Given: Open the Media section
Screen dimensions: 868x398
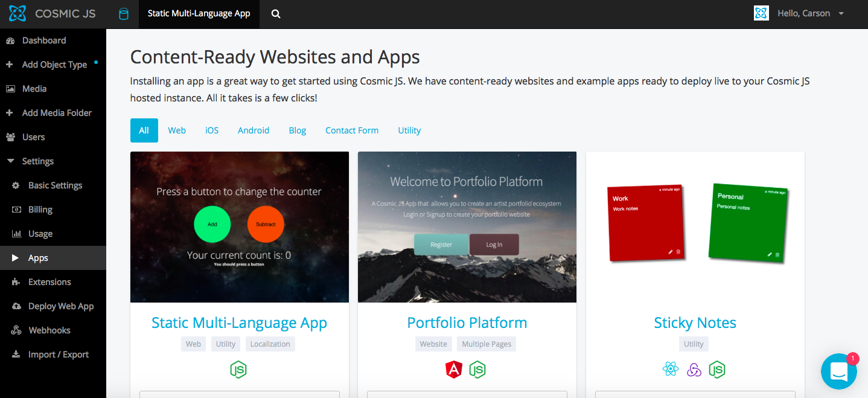Looking at the screenshot, I should 34,89.
